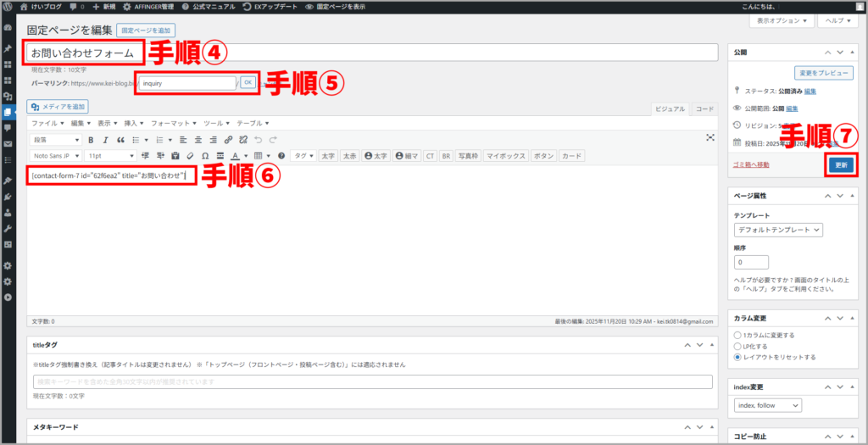This screenshot has height=445, width=868.
Task: Click the editor help question mark icon
Action: [x=281, y=156]
